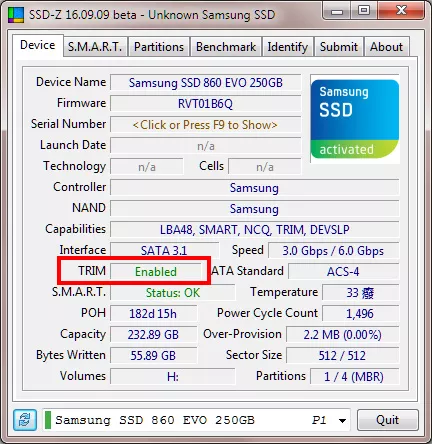Click the Capabilities value LBA48, SMART, NCQ
The image size is (432, 444).
[254, 230]
